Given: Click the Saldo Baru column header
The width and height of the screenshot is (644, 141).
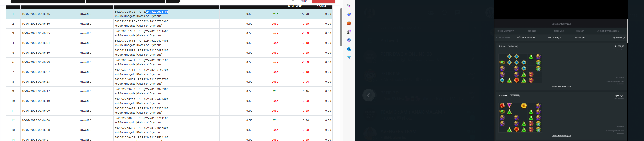Looking at the screenshot, I should (559, 31).
